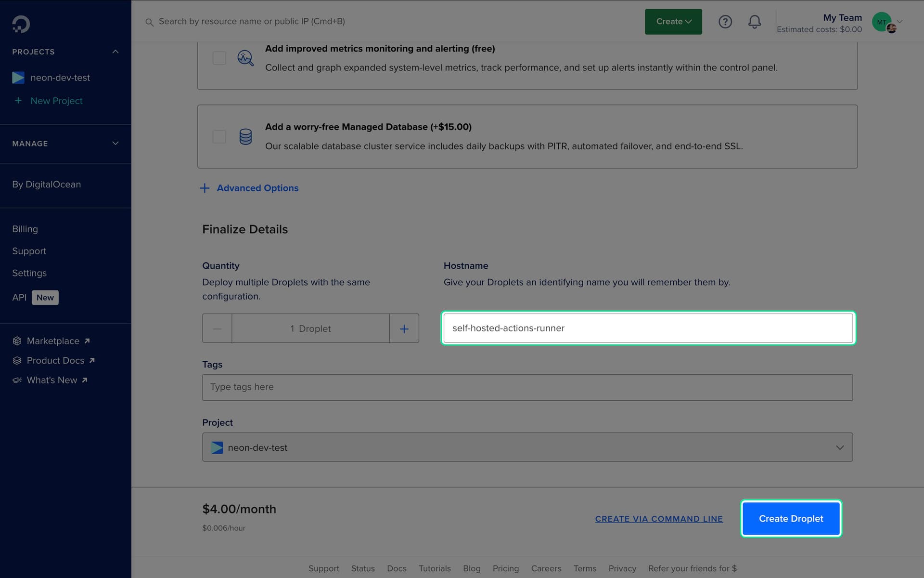Screen dimensions: 924x578
Task: Open CREATE VIA COMMAND LINE link
Action: coord(658,519)
